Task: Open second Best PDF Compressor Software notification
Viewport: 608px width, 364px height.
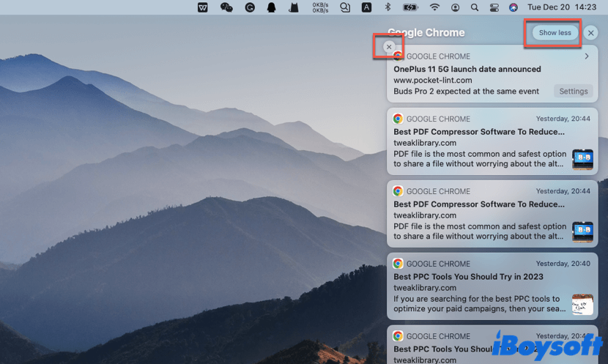Action: pos(492,214)
